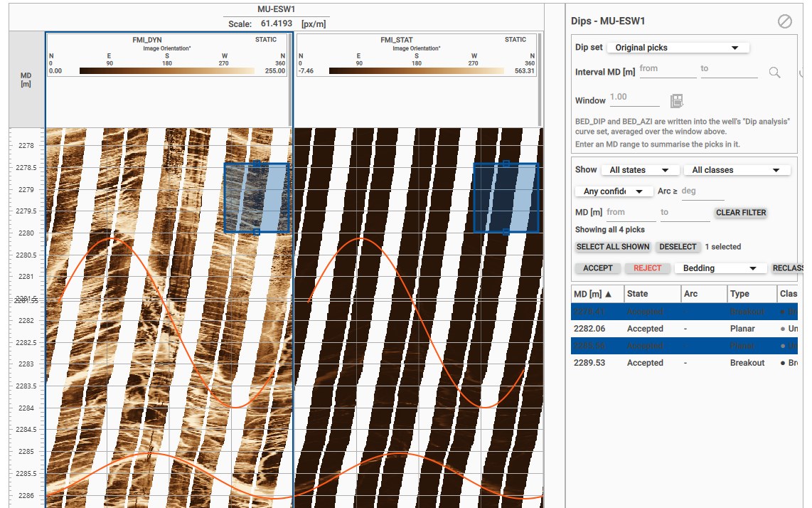Click the calculator icon next to Window
This screenshot has width=812, height=508.
(x=676, y=100)
